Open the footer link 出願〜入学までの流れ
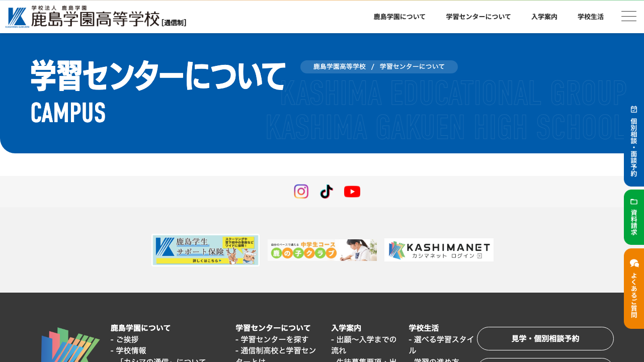644x362 pixels. (364, 345)
